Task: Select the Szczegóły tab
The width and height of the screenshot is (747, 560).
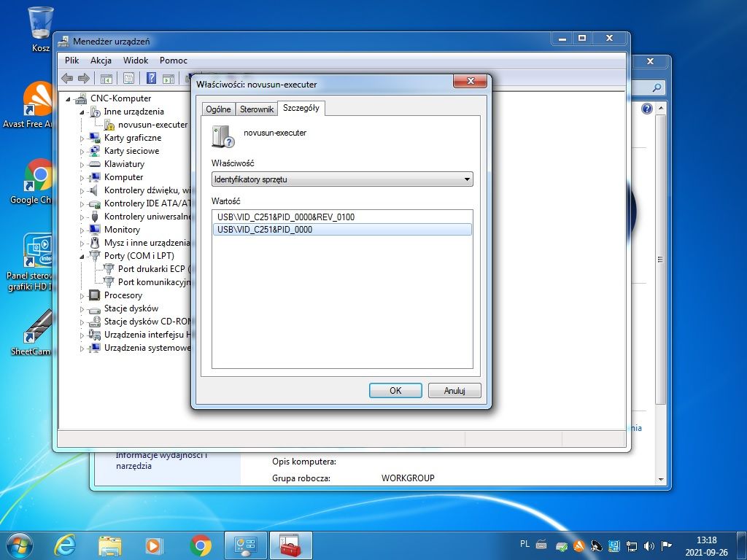Action: click(301, 108)
